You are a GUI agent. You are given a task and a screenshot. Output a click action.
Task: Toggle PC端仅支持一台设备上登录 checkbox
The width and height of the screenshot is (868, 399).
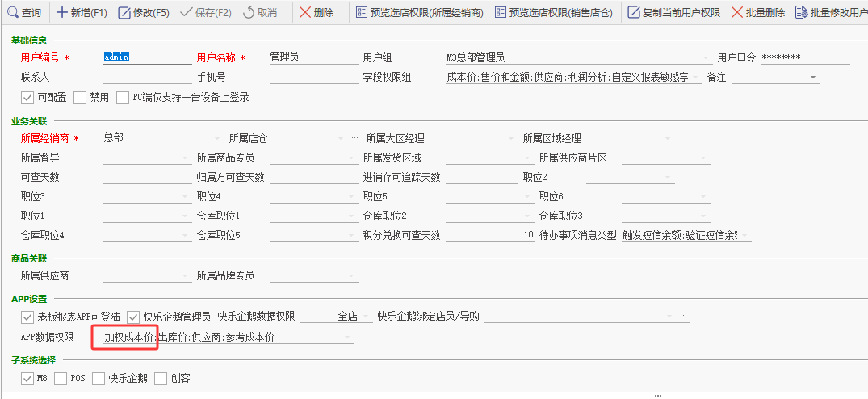click(x=123, y=98)
